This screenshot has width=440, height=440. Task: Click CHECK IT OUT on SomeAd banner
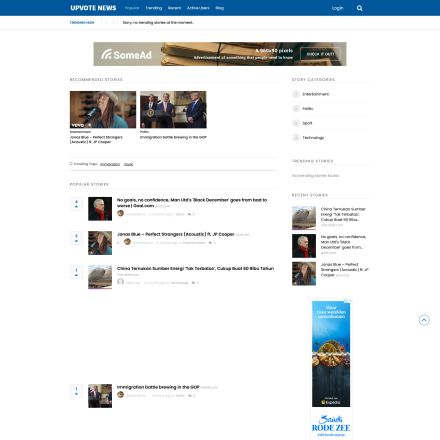320,54
